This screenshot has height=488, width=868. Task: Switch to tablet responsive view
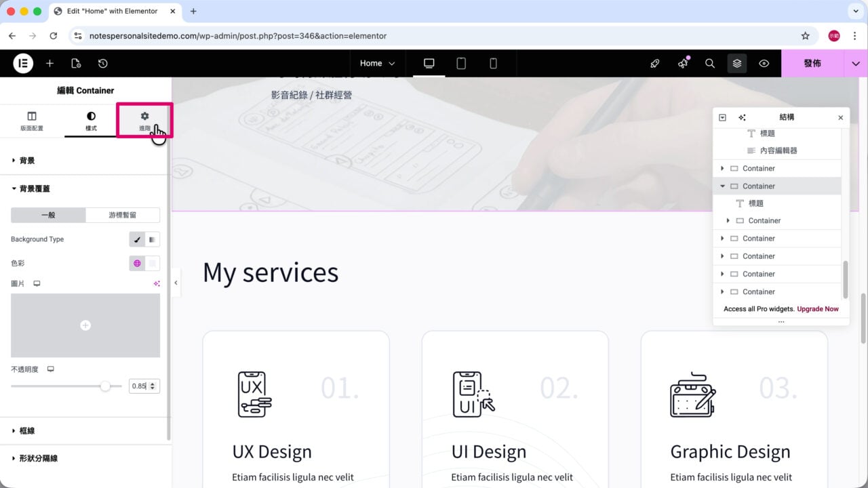pyautogui.click(x=461, y=63)
